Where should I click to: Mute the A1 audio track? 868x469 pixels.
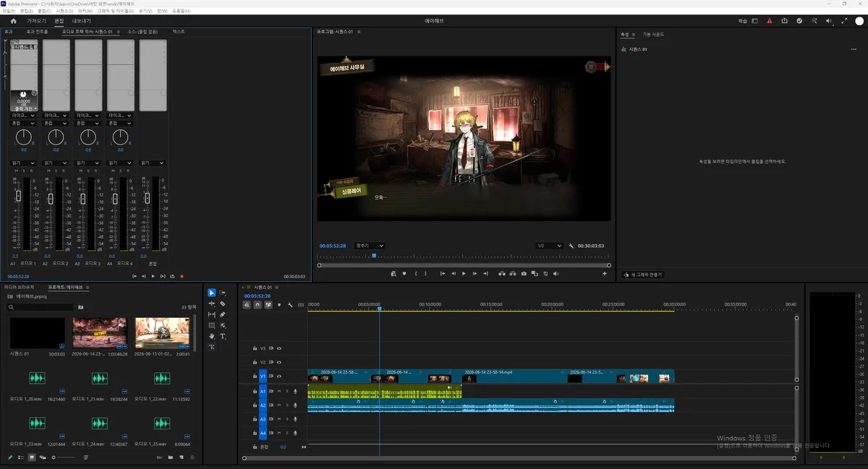(x=279, y=391)
